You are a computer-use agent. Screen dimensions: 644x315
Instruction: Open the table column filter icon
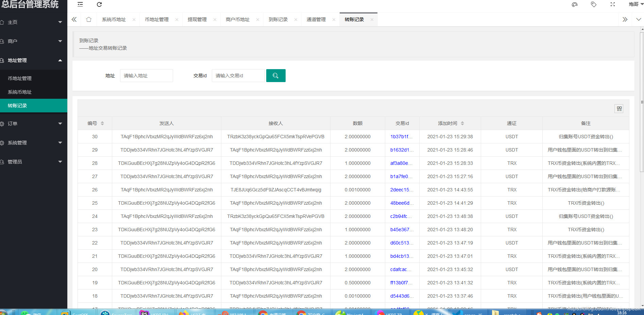619,109
